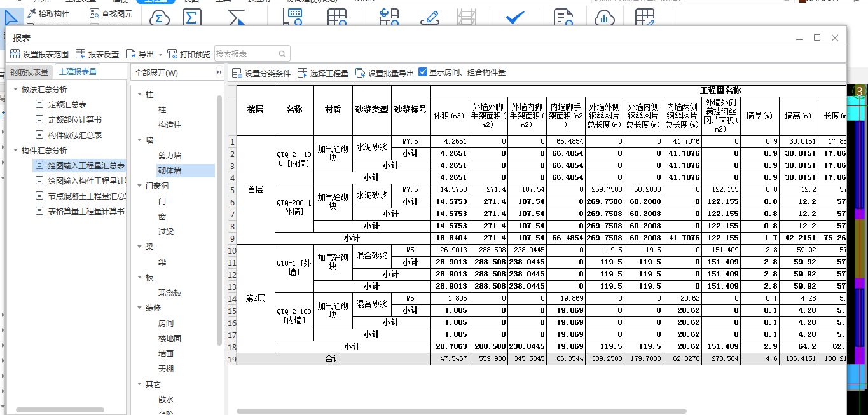Collapse the 做法汇总分析 tree node
Screen dimensions: 868x415
click(15, 89)
